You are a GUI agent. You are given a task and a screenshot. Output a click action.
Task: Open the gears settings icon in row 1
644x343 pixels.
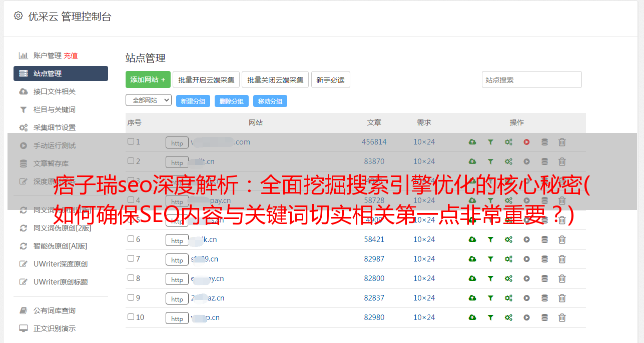508,142
